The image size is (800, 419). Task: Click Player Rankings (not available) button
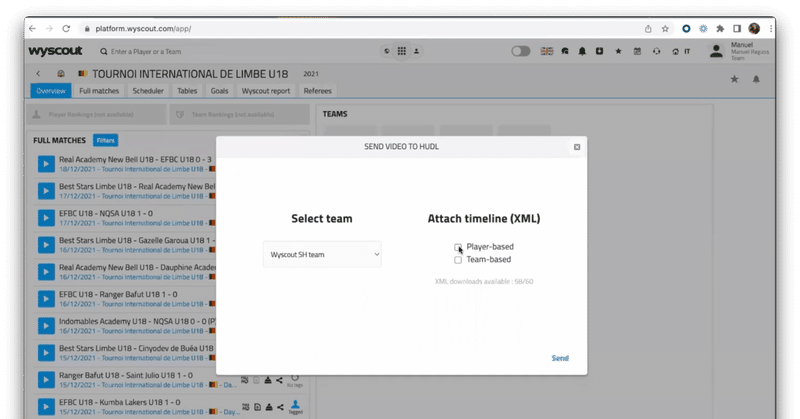click(96, 114)
